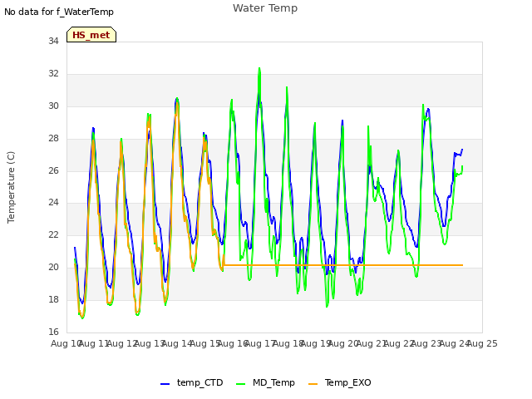The height and width of the screenshot is (399, 532).
Task: Click the y-axis tick label 16
Action: point(53,332)
